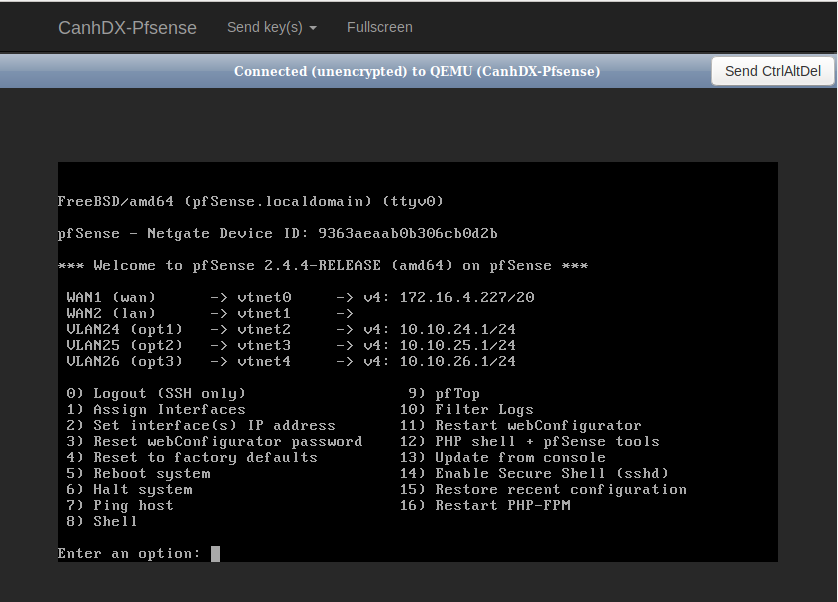
Task: Click the VLAN26 (opt3) interface row
Action: tap(291, 361)
